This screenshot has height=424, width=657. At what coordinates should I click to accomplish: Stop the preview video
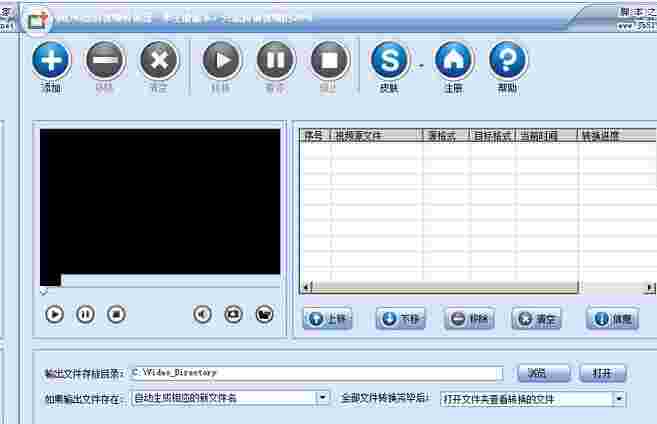[116, 314]
